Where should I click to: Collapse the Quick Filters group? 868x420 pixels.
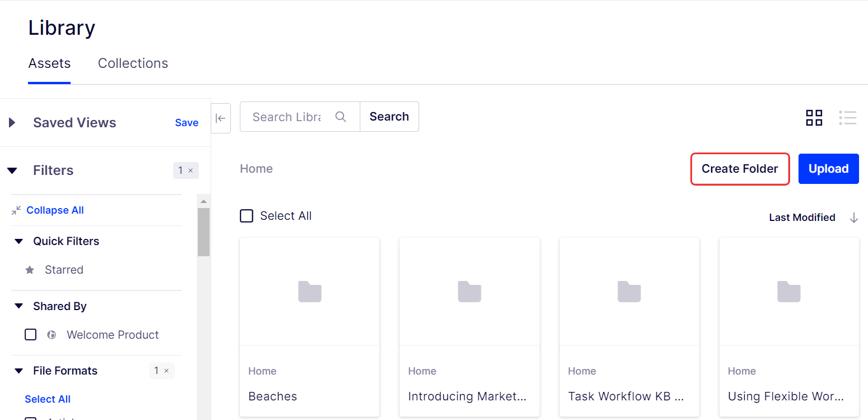click(19, 241)
